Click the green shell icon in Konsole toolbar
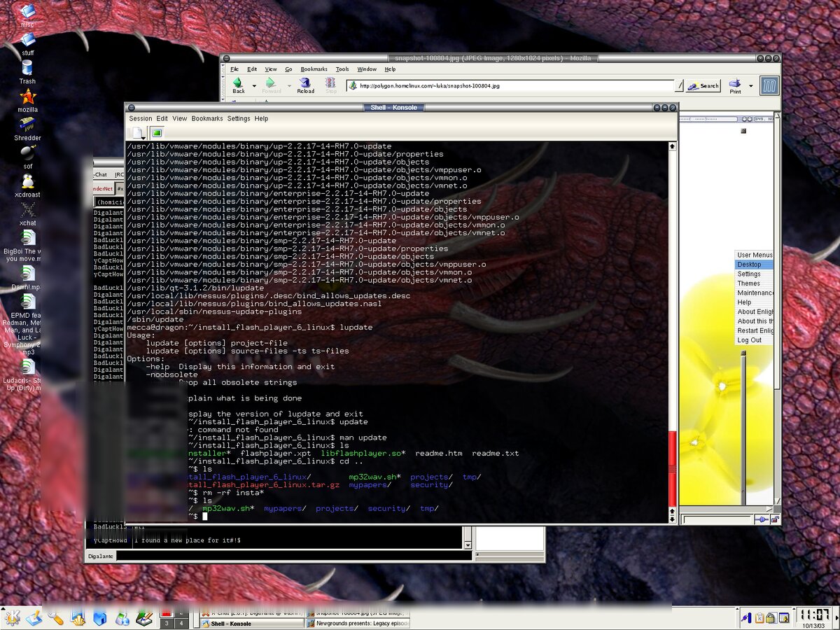Image resolution: width=840 pixels, height=630 pixels. coord(157,133)
